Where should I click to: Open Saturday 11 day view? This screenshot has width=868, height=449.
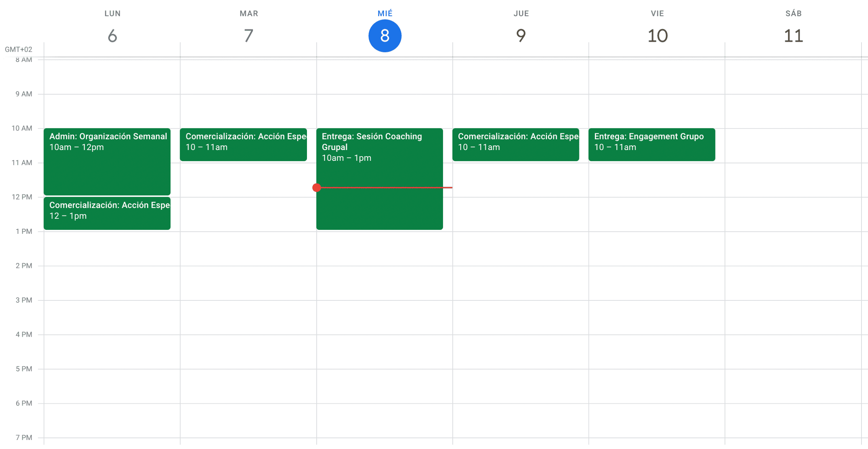pyautogui.click(x=793, y=36)
